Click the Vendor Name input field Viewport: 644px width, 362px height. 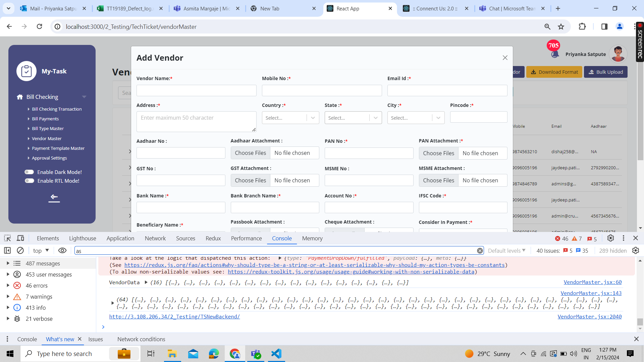[x=197, y=90]
